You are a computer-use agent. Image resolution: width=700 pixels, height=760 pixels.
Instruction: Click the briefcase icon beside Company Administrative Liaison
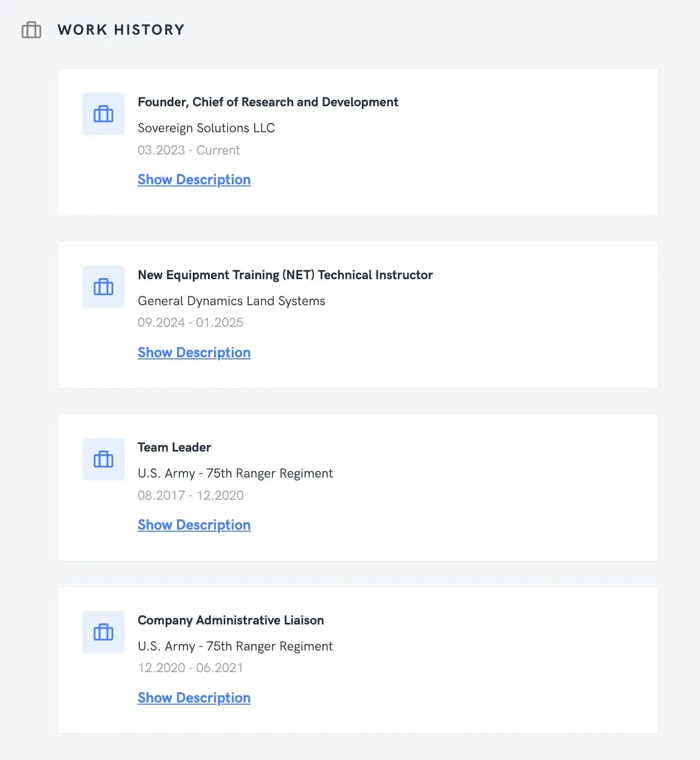pos(103,632)
